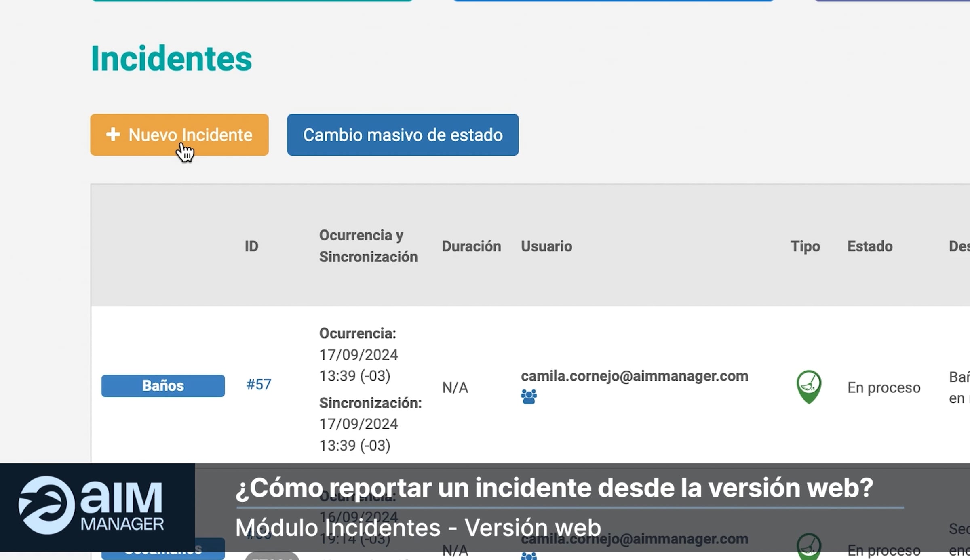970x560 pixels.
Task: Click the Tipo column header
Action: [x=805, y=246]
